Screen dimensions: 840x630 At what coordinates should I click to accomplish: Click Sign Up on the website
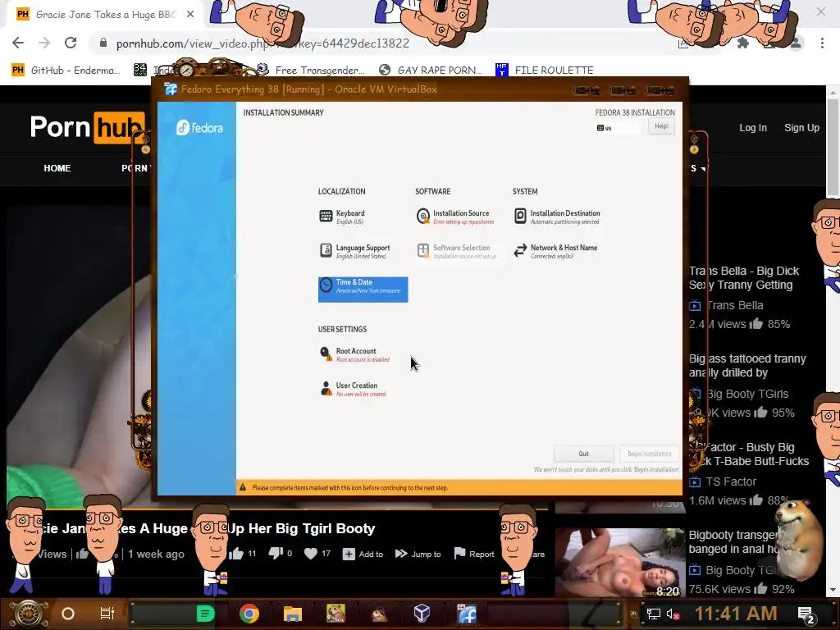click(801, 127)
